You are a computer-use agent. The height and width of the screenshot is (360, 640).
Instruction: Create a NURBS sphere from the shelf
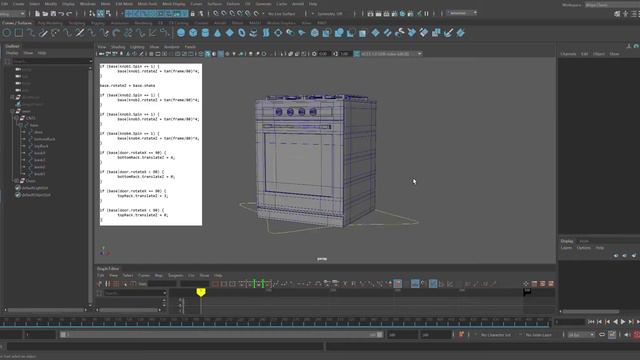(x=181, y=33)
